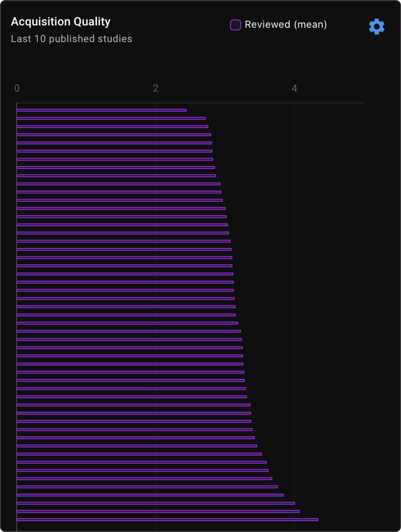This screenshot has width=401, height=532.
Task: Select the topmost shortest bar
Action: 102,110
